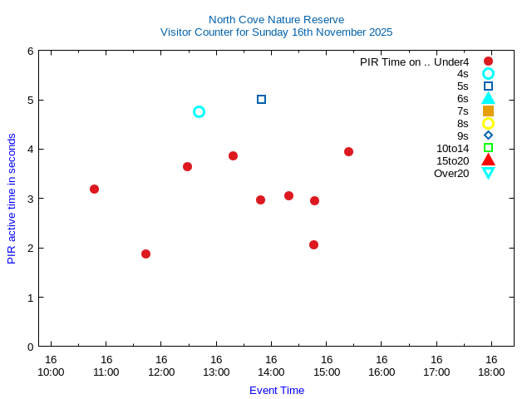This screenshot has height=399, width=532.
Task: Click the cyan circle data point in plot
Action: [x=199, y=111]
